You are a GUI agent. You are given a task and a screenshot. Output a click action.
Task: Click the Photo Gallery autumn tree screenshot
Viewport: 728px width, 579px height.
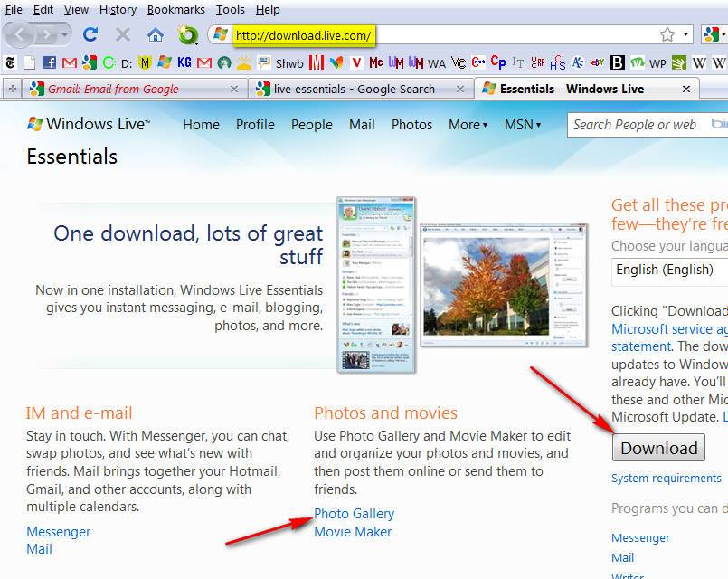click(x=504, y=285)
